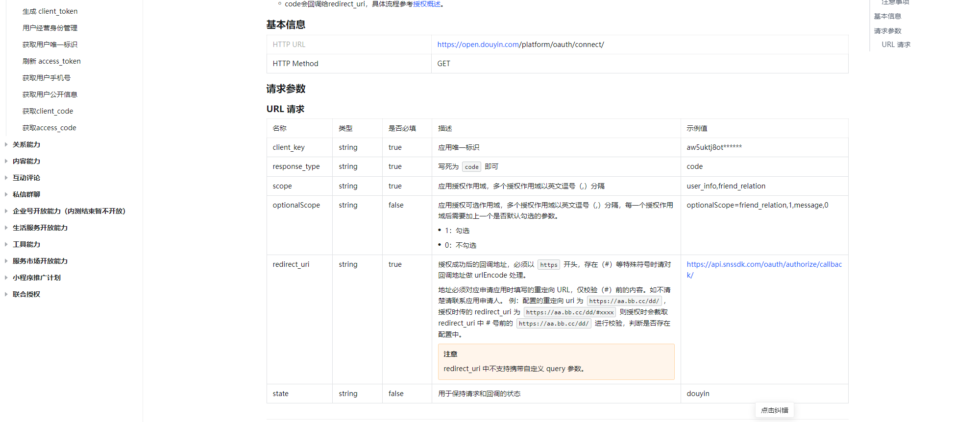Expand the 服务市场开放能力 section arrow
The height and width of the screenshot is (422, 980).
click(x=6, y=261)
